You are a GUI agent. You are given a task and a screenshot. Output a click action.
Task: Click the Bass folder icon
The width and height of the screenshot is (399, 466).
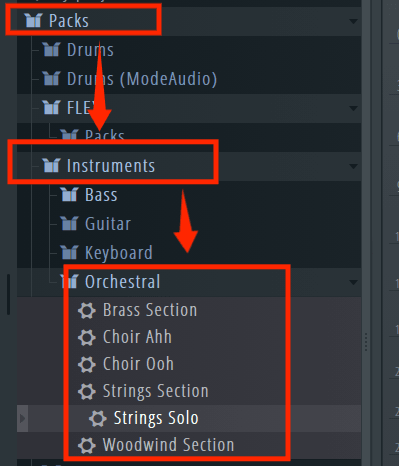tap(69, 195)
